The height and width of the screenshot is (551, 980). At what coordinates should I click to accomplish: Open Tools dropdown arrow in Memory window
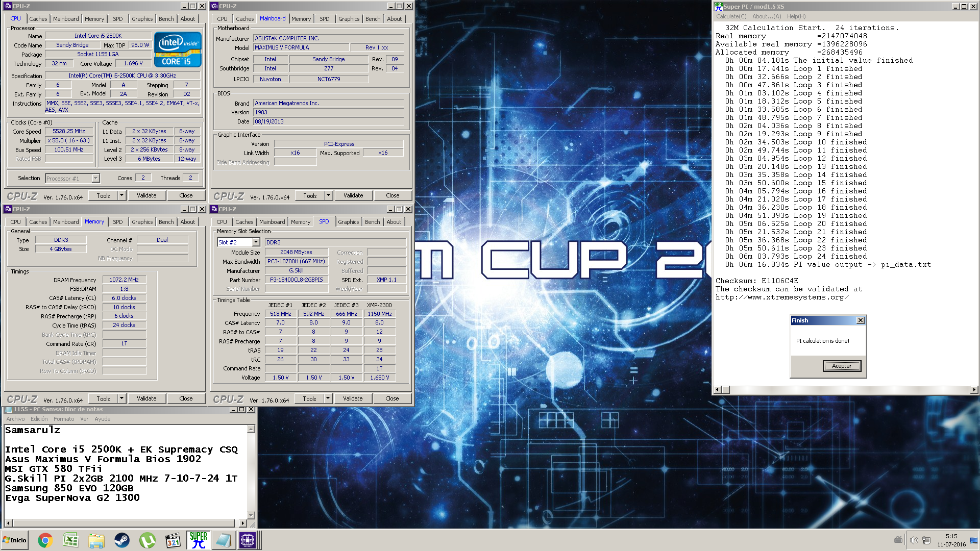click(x=121, y=398)
